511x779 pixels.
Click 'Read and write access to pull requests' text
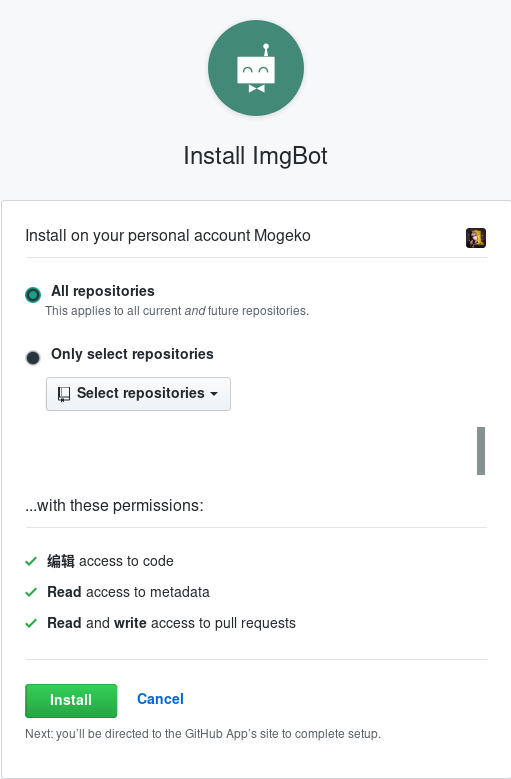tap(171, 623)
